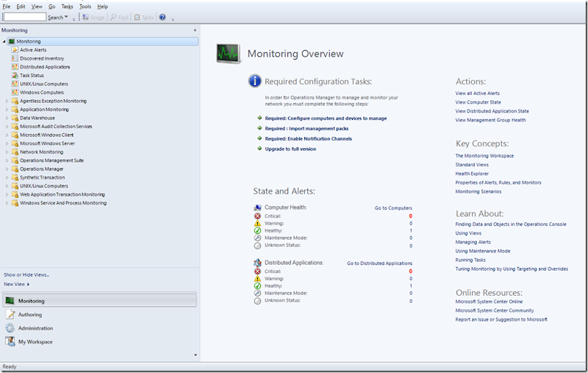Expand the Application Monitoring folder
Image resolution: width=588 pixels, height=373 pixels.
point(7,109)
